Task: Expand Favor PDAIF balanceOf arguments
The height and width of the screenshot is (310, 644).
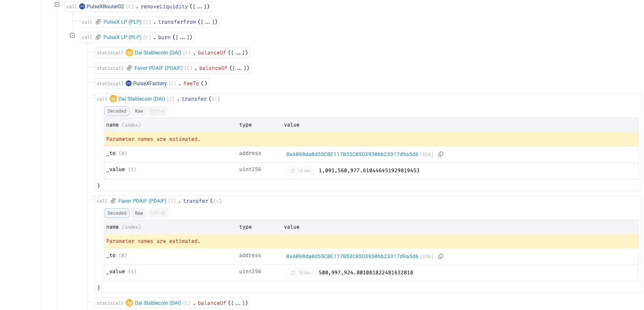Action: (239, 68)
